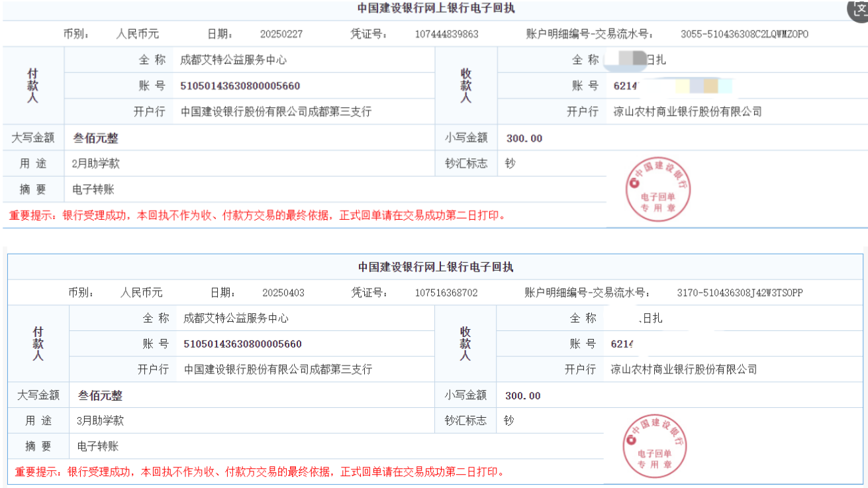Click the purpose text 2月助学款
868x488 pixels.
96,164
